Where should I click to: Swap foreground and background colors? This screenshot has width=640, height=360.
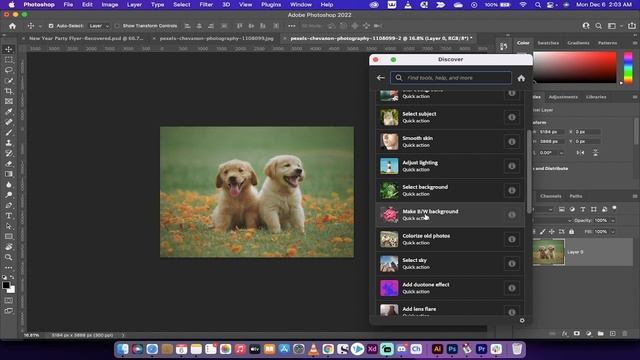[12, 277]
